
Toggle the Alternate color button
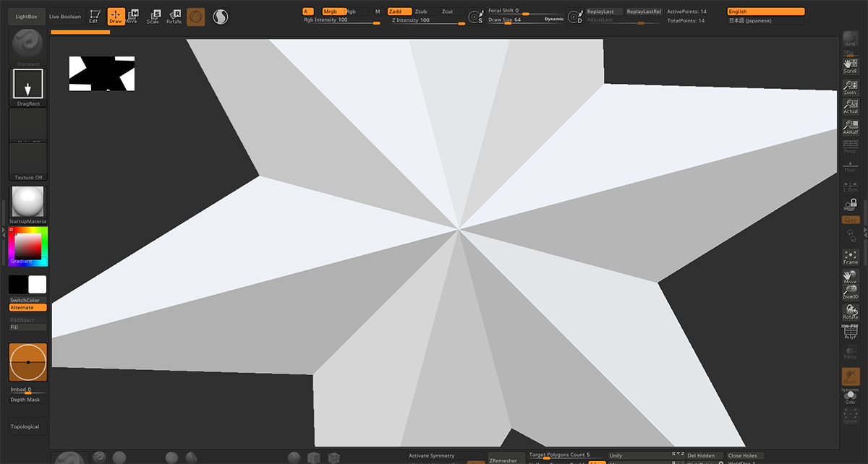click(x=27, y=308)
